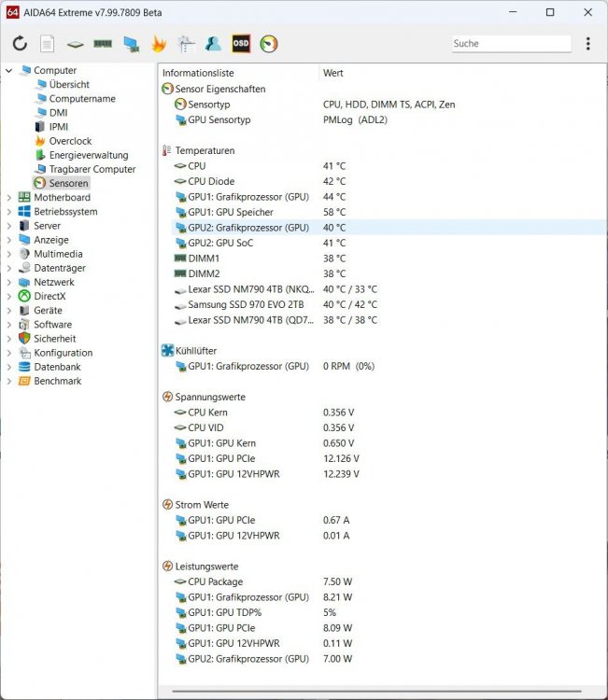The image size is (608, 700).
Task: Click the horizontal scrollbar at bottom
Action: click(x=377, y=691)
